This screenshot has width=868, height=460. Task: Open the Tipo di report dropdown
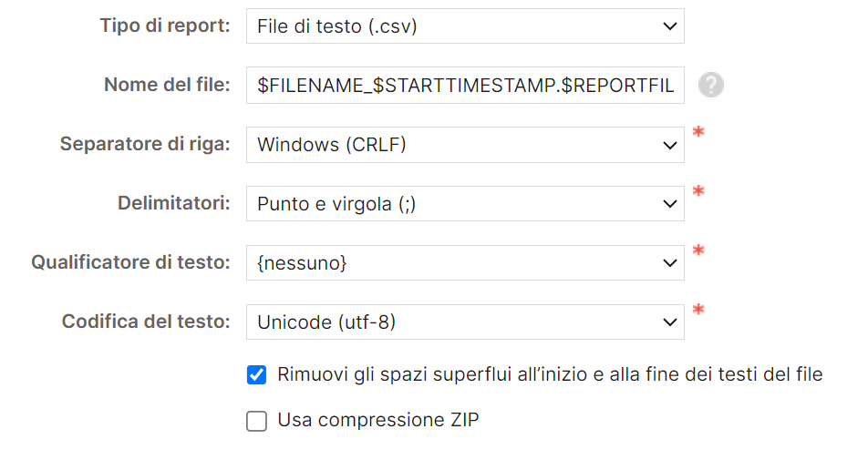(x=465, y=26)
